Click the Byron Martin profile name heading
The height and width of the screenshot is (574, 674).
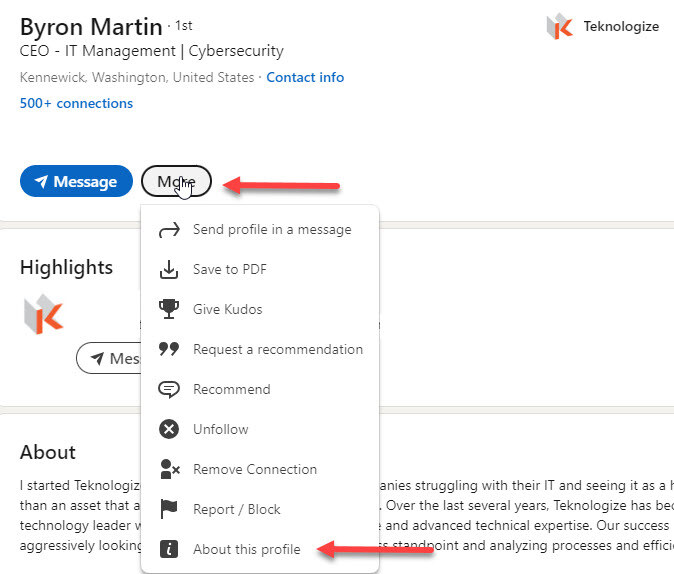(90, 27)
